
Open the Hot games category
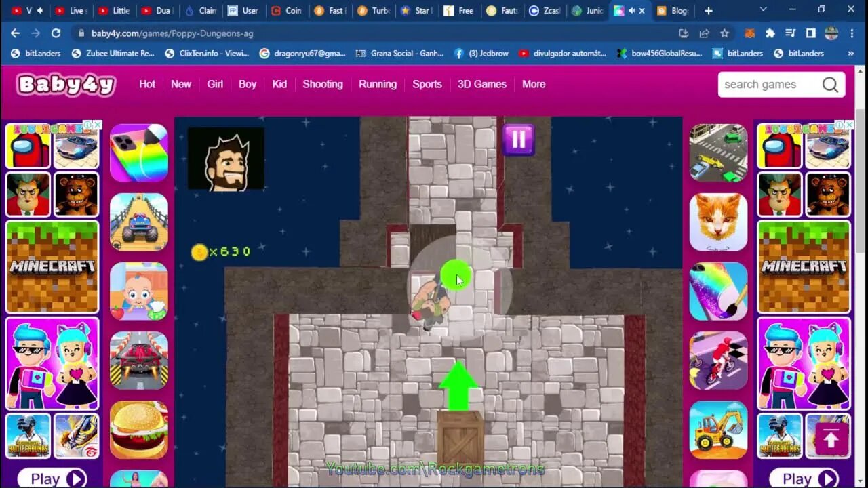pyautogui.click(x=147, y=84)
